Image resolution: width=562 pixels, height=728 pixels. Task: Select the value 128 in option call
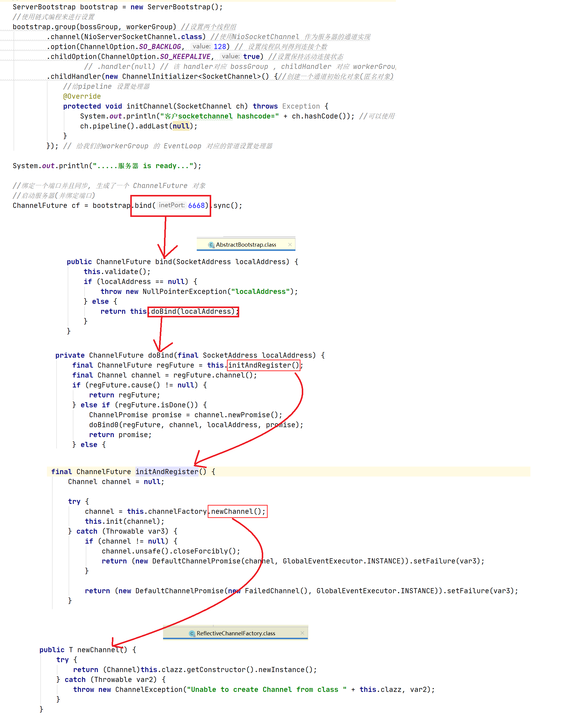[x=220, y=47]
